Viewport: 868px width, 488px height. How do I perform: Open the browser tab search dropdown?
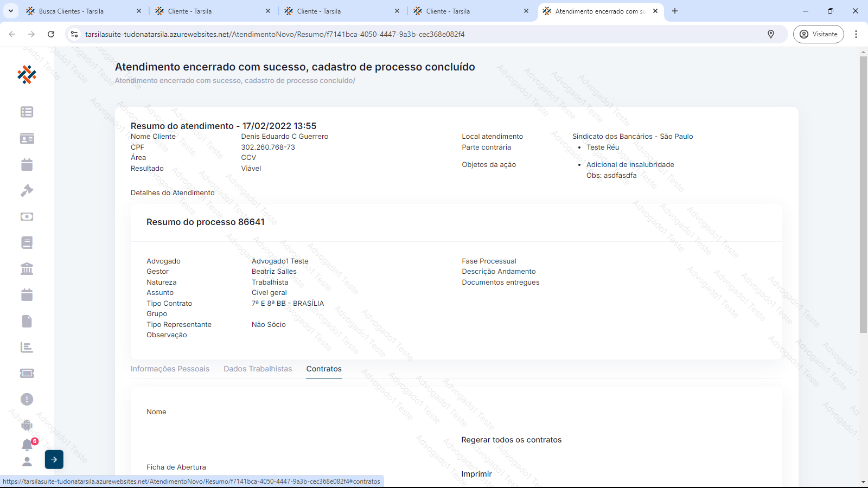pyautogui.click(x=10, y=11)
